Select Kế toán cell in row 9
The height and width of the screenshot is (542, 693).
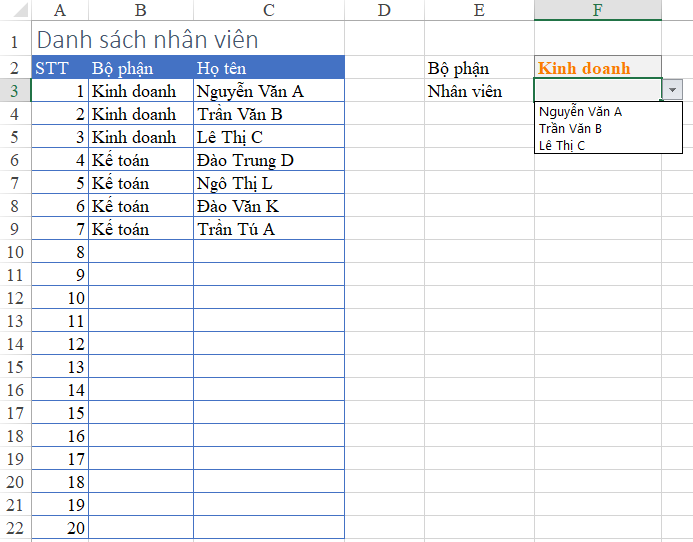tap(141, 229)
